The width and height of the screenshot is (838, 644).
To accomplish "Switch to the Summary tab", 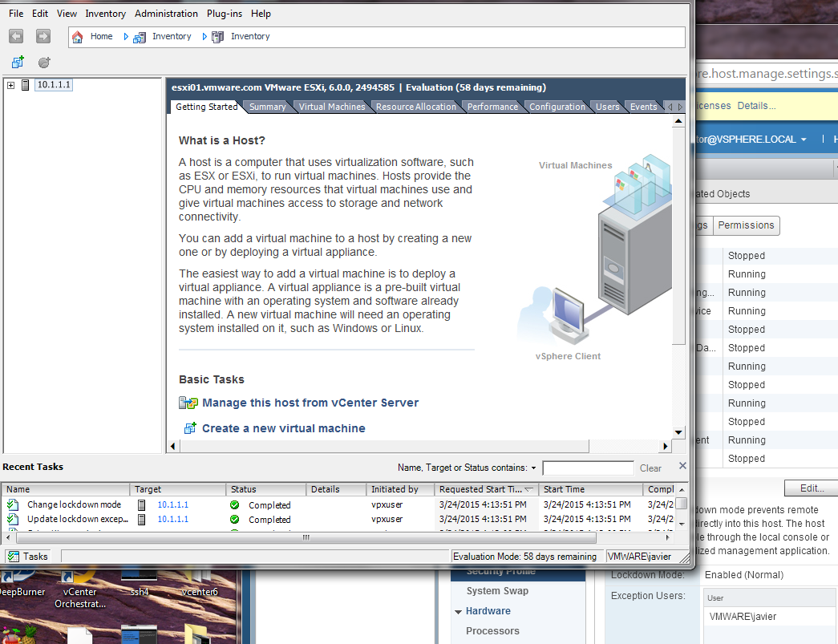I will pos(267,107).
